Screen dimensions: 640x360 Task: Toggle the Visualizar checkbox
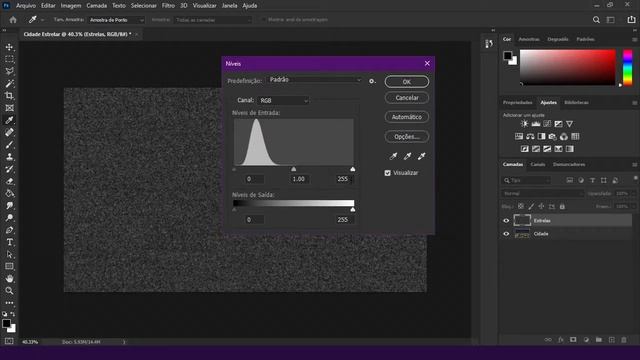pos(387,173)
